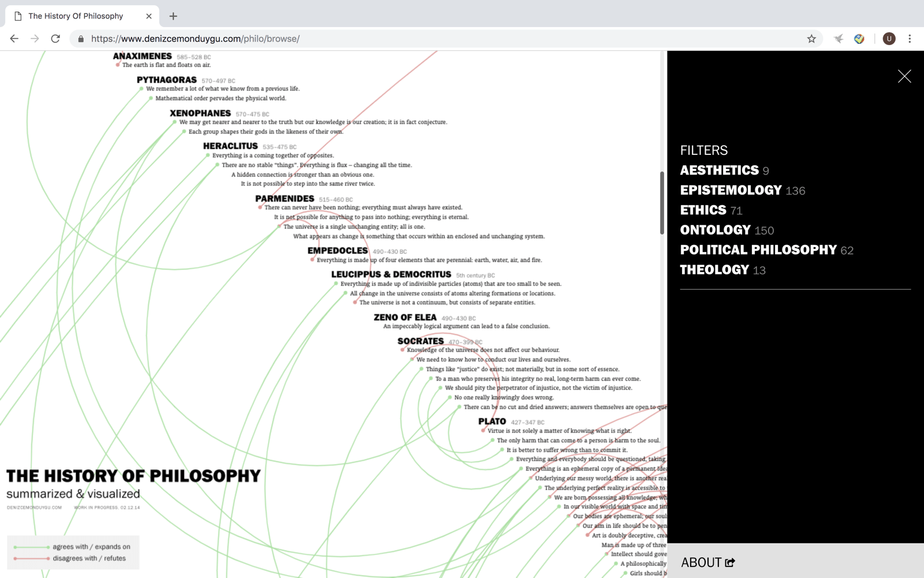The height and width of the screenshot is (578, 924).
Task: Click "THE HISTORY OF PHILOSOPHY" title
Action: pyautogui.click(x=133, y=476)
